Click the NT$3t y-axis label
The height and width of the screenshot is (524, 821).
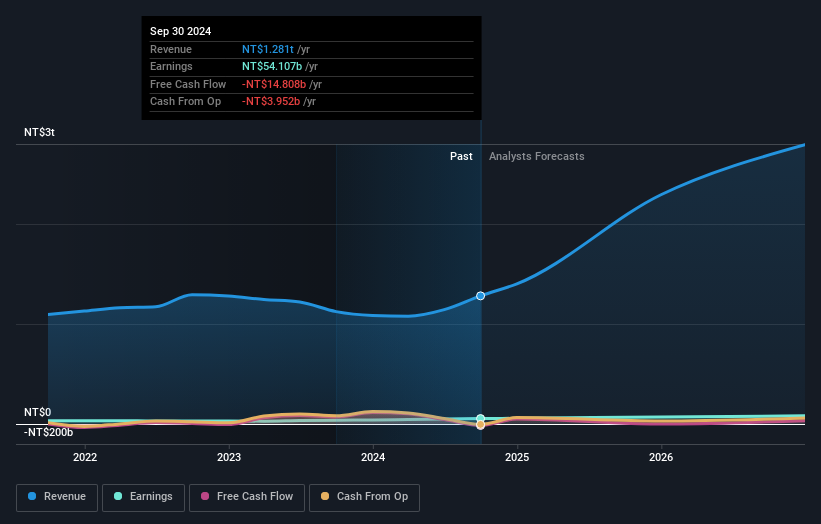point(39,132)
